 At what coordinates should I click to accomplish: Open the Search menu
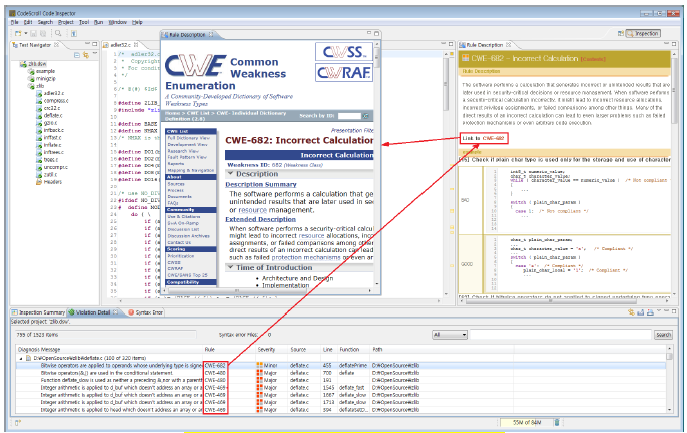45,22
